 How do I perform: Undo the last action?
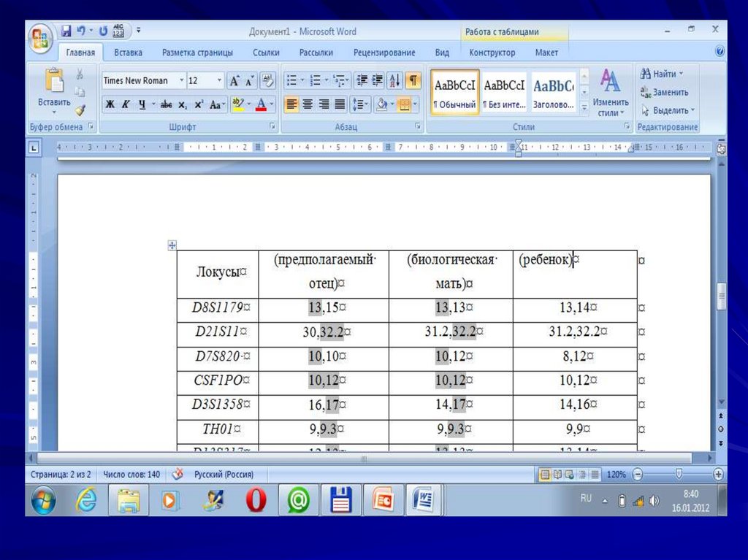pos(82,31)
